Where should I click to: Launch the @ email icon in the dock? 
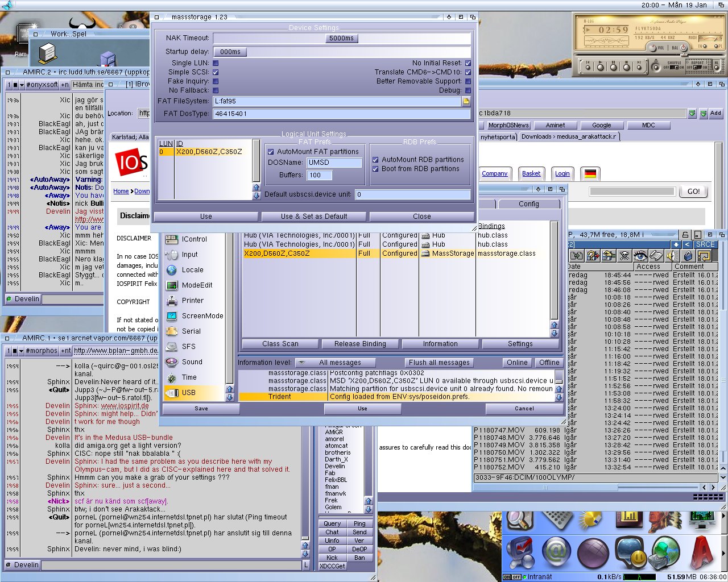point(556,552)
